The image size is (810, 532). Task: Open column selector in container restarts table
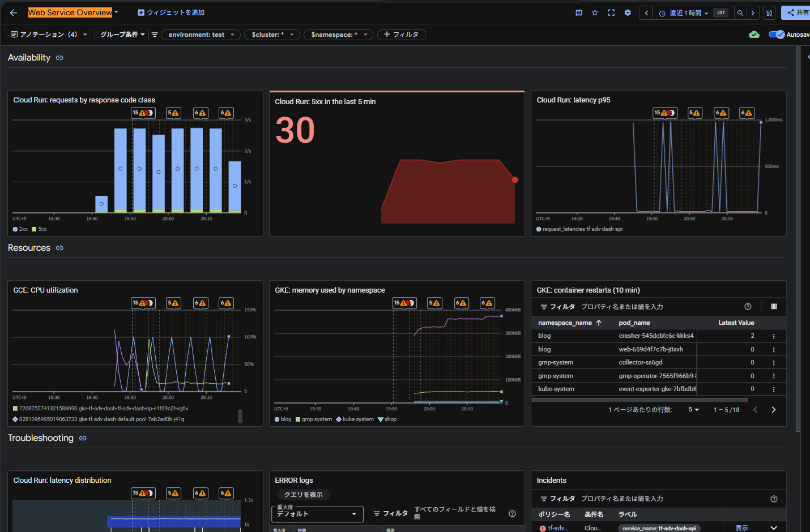pos(774,307)
